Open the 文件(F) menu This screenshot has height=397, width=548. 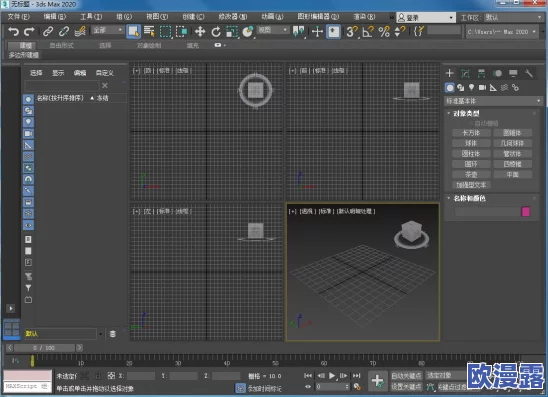pos(19,16)
